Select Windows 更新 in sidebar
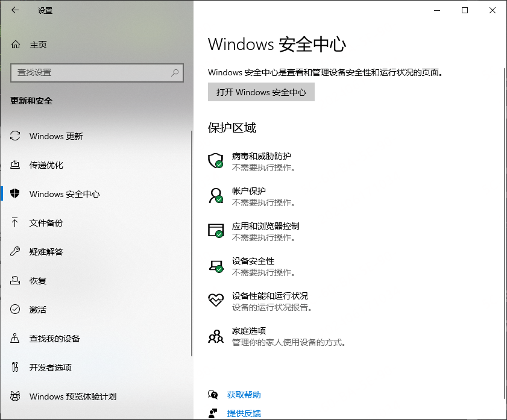Viewport: 507px width, 420px height. click(56, 136)
